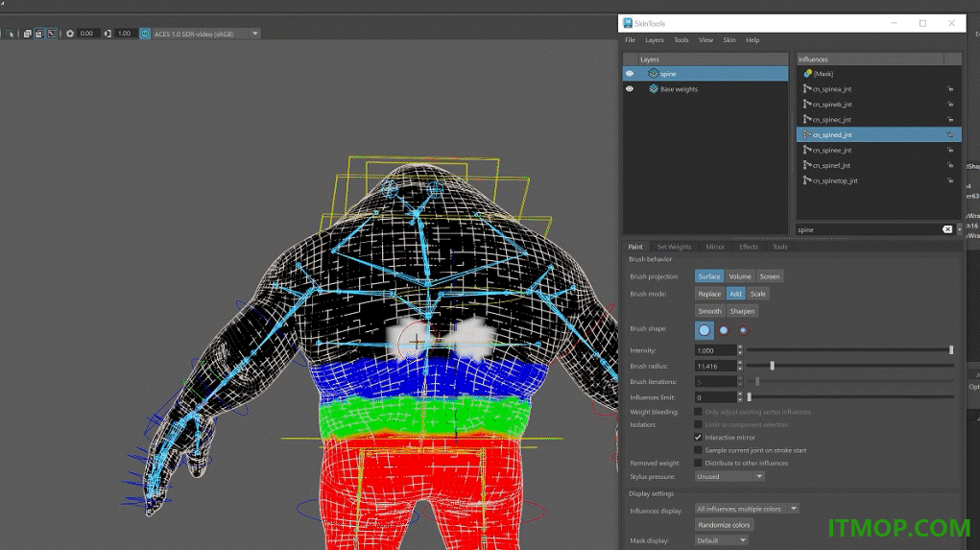The image size is (980, 550).
Task: Open the File menu in SkinTools
Action: pyautogui.click(x=630, y=40)
